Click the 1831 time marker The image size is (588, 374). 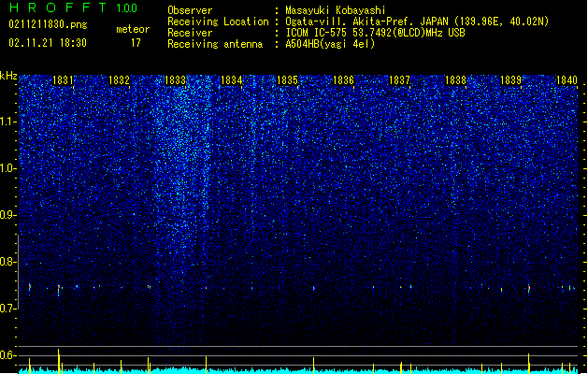click(x=63, y=80)
